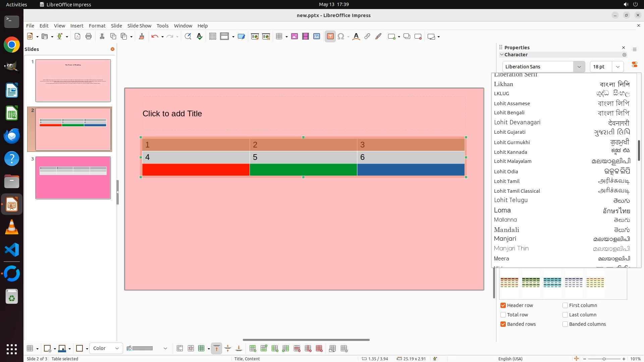Click the Insert Chart toolbar icon

317,37
